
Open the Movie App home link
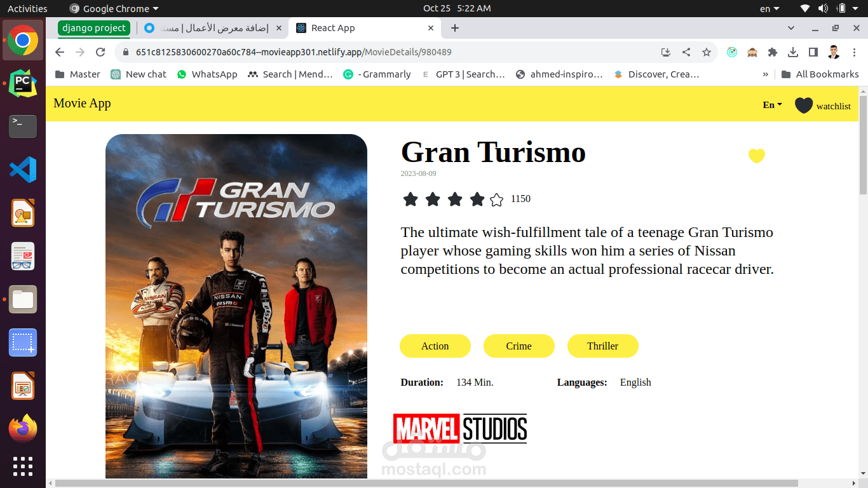click(x=82, y=103)
